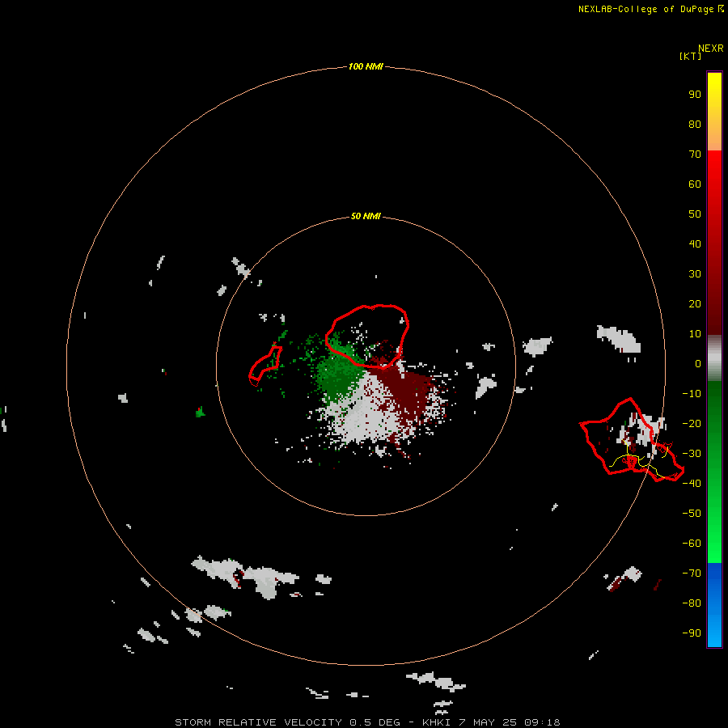Screen dimensions: 728x728
Task: Select the -30 value on the velocity scale
Action: [x=692, y=454]
